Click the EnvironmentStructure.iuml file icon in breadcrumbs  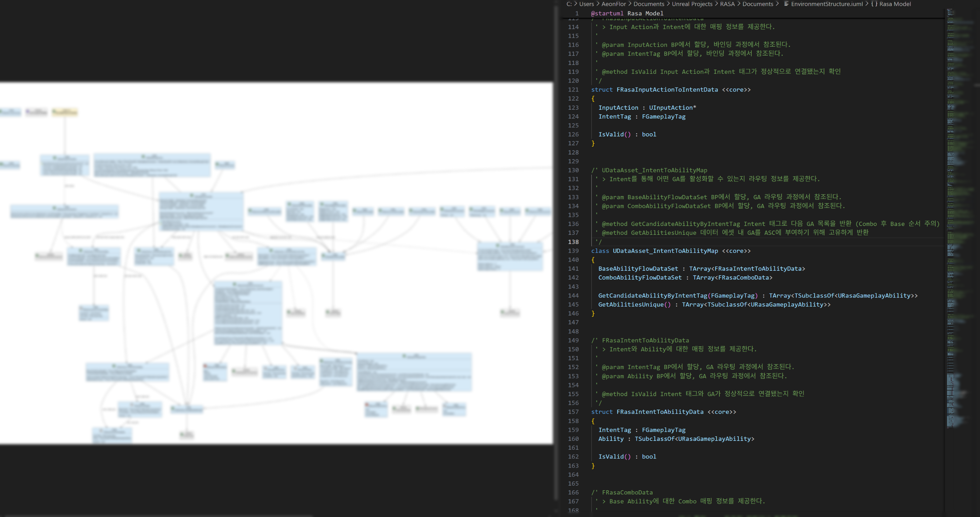[x=786, y=4]
